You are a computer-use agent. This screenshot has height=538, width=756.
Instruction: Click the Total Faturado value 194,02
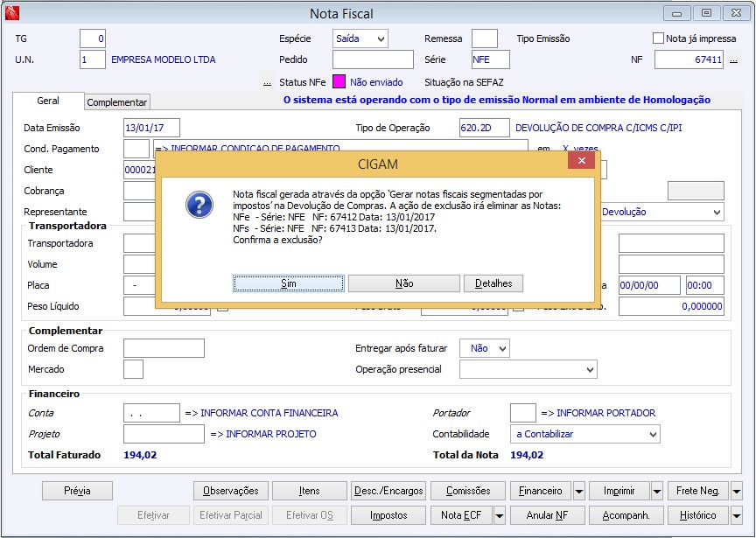(x=140, y=455)
